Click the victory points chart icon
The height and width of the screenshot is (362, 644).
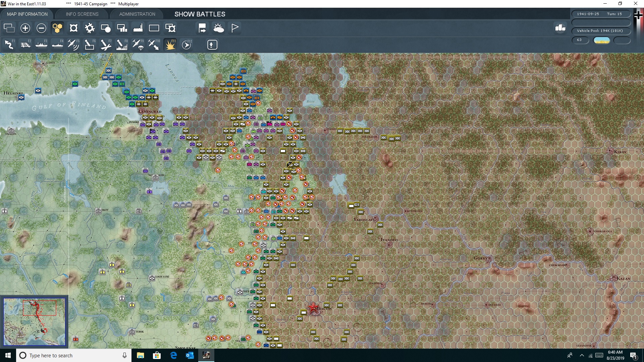pos(560,28)
